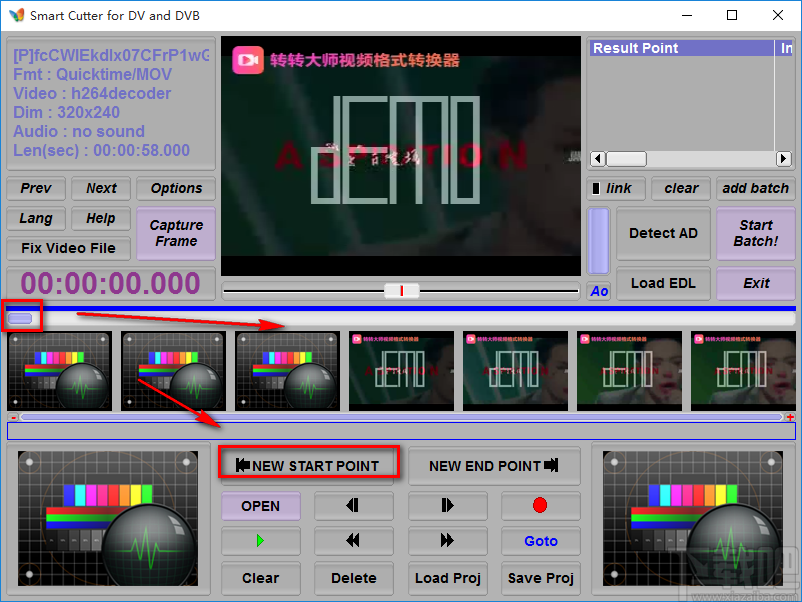802x602 pixels.
Task: Click the timeline position slider thumb
Action: point(20,319)
